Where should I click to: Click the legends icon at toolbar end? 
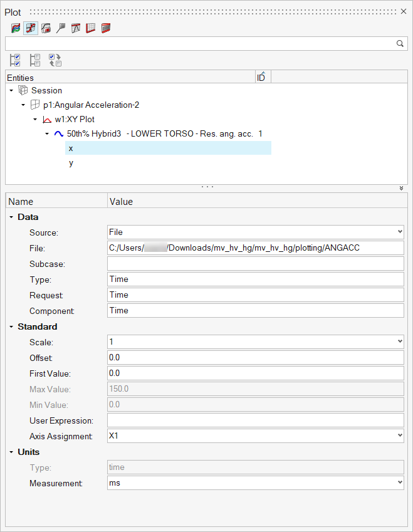pos(106,28)
